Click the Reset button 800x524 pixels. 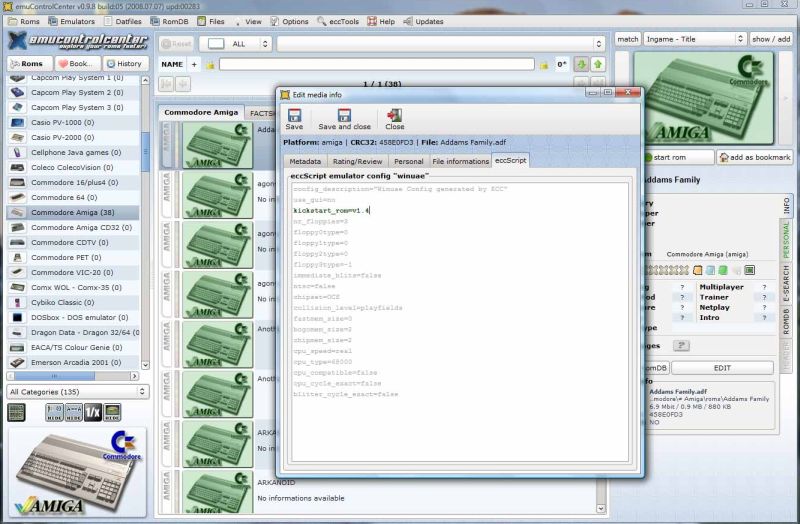coord(176,44)
